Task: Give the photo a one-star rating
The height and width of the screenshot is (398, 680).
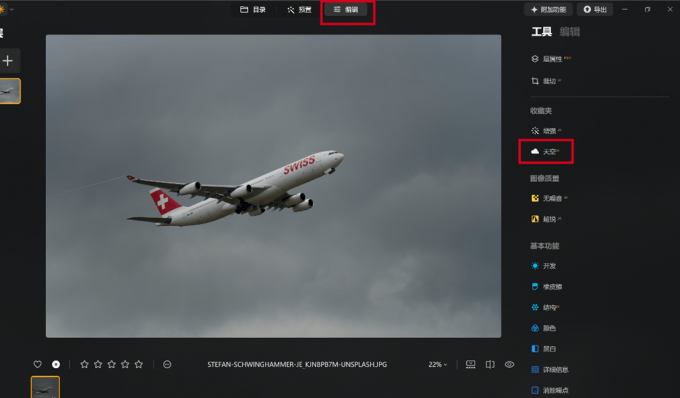Action: pos(85,364)
